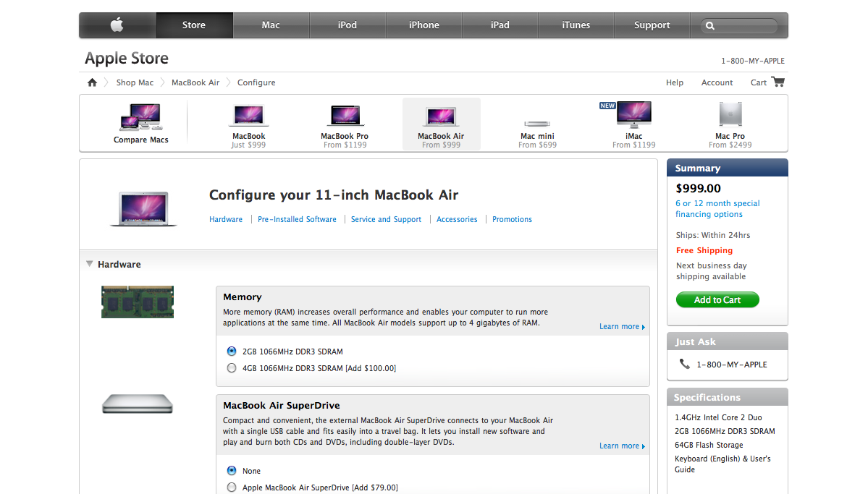
Task: Click Learn more for SuperDrive
Action: pyautogui.click(x=622, y=446)
